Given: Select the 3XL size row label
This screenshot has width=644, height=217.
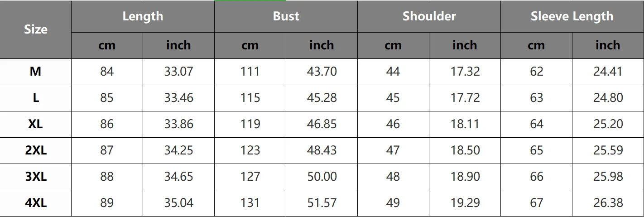Looking at the screenshot, I should [x=35, y=177].
